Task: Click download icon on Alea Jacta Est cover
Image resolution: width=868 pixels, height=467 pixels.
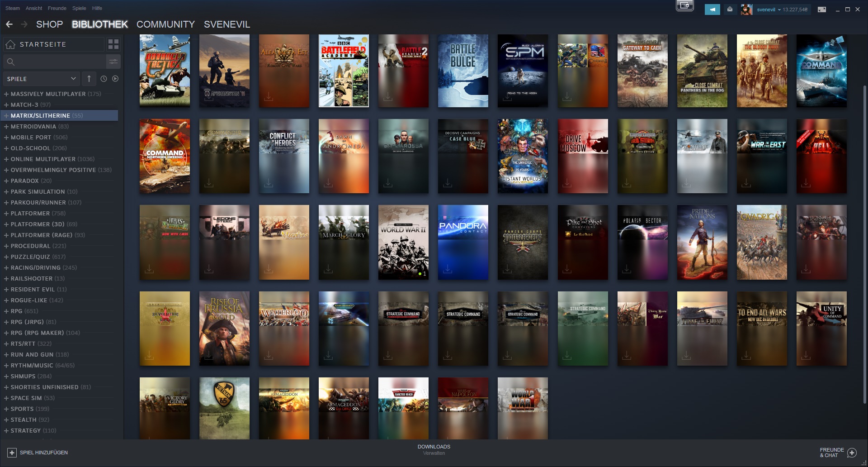Action: pos(269,97)
